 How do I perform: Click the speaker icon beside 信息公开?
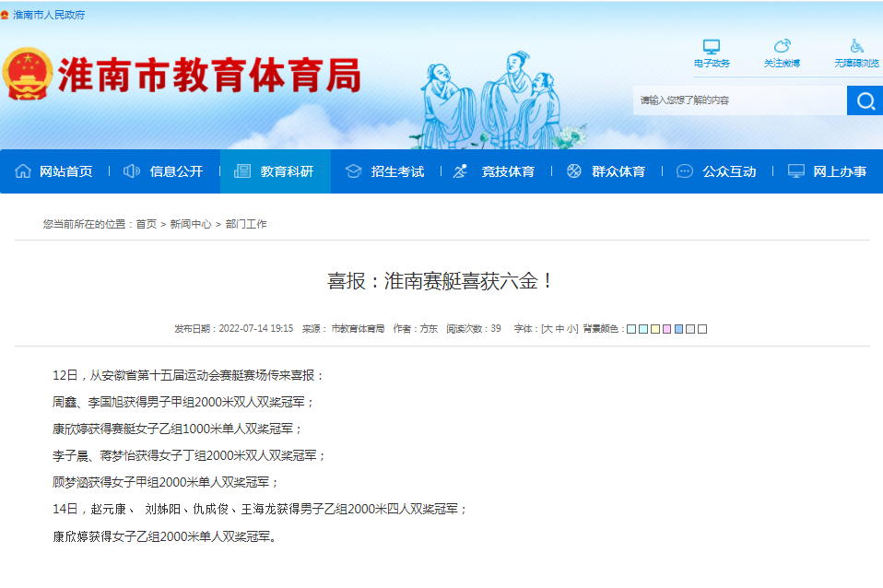[130, 171]
